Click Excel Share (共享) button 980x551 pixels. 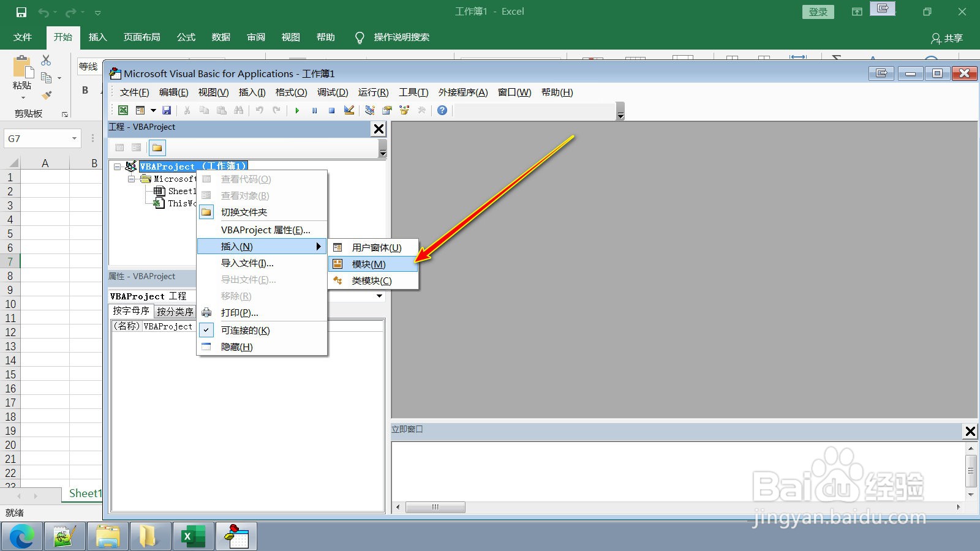click(x=947, y=38)
